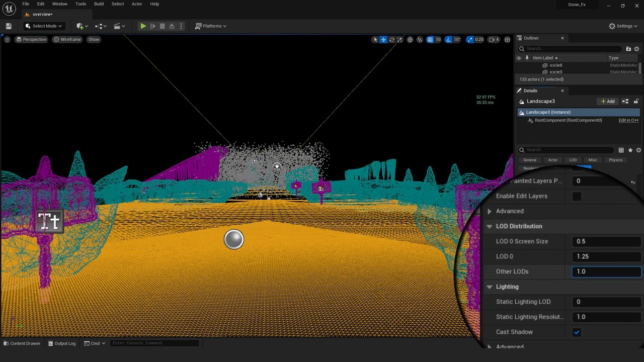This screenshot has height=362, width=644.
Task: Open the rotation snap 10° value
Action: [x=457, y=40]
